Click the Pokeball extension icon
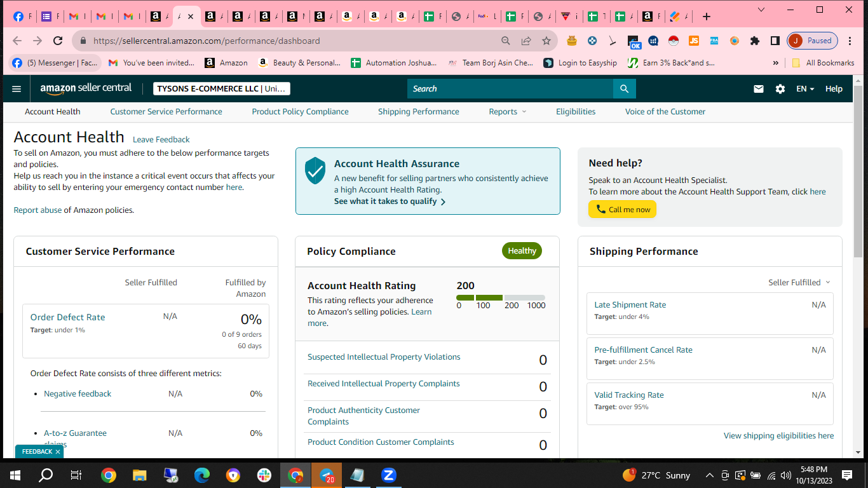This screenshot has width=868, height=488. (674, 41)
